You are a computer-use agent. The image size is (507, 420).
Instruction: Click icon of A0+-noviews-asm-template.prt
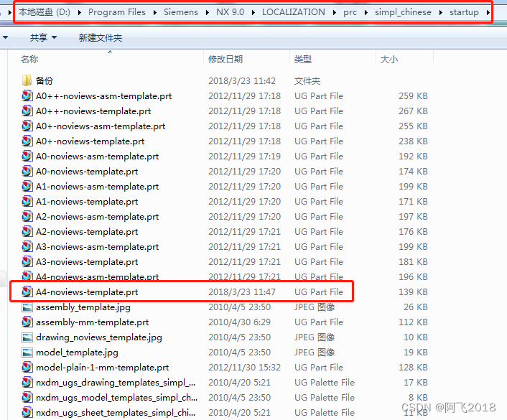coord(27,126)
